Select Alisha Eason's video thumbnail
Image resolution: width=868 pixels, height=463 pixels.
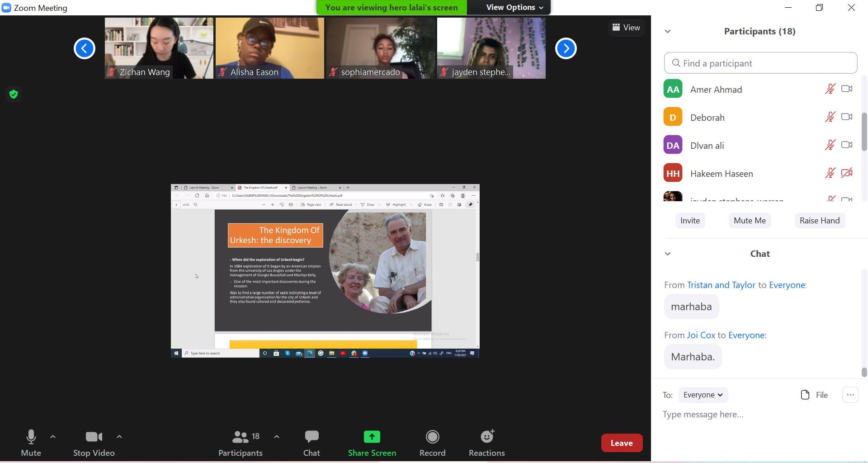(x=270, y=48)
